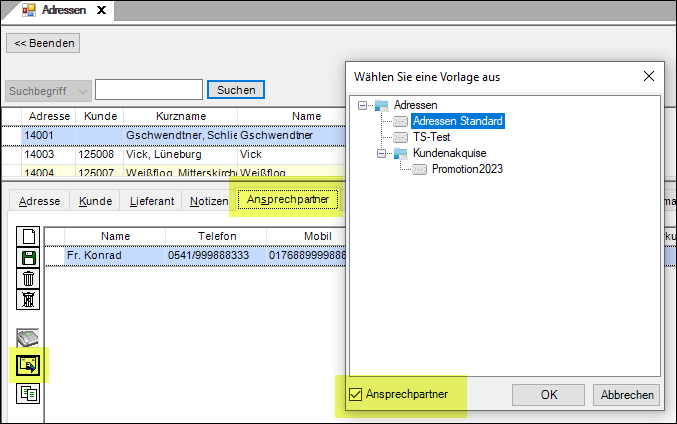
Task: Click the new contact (blank page) icon
Action: 29,237
